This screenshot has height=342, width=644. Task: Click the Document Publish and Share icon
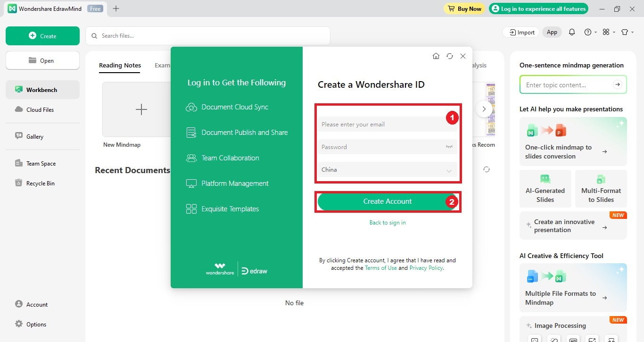pos(191,133)
